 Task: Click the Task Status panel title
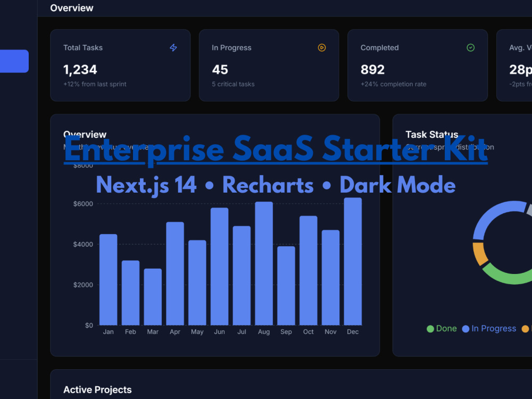[x=431, y=135]
